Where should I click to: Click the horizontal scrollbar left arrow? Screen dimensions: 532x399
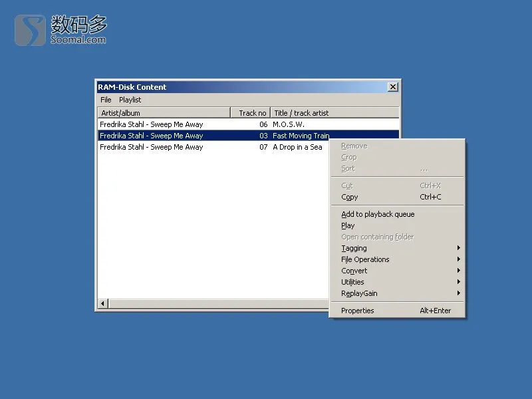[103, 304]
